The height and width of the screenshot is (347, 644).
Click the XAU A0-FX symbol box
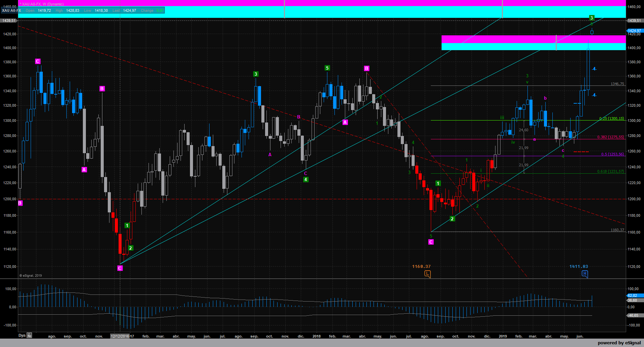point(11,10)
